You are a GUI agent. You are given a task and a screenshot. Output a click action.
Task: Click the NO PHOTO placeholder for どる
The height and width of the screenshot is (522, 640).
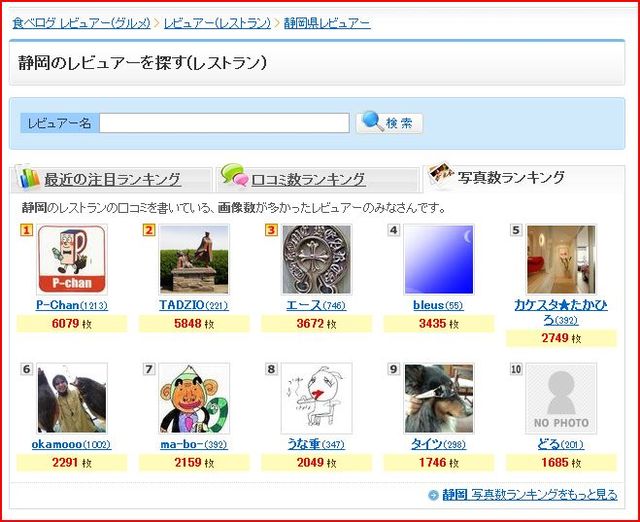pyautogui.click(x=561, y=398)
